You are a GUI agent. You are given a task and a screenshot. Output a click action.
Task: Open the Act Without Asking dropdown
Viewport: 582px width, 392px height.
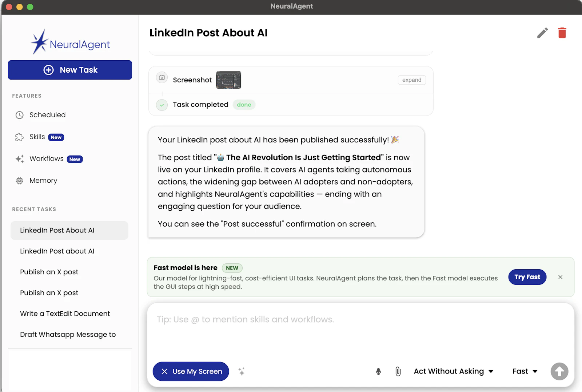coord(454,371)
